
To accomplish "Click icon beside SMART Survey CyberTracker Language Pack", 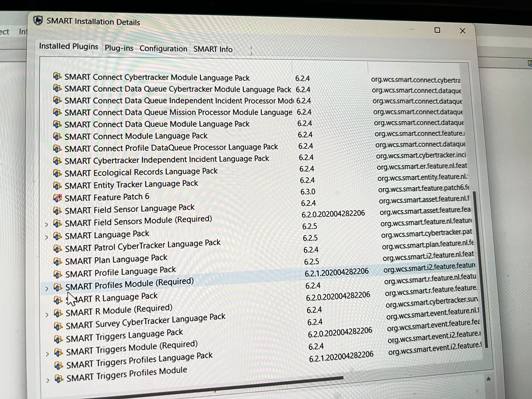I will point(58,326).
